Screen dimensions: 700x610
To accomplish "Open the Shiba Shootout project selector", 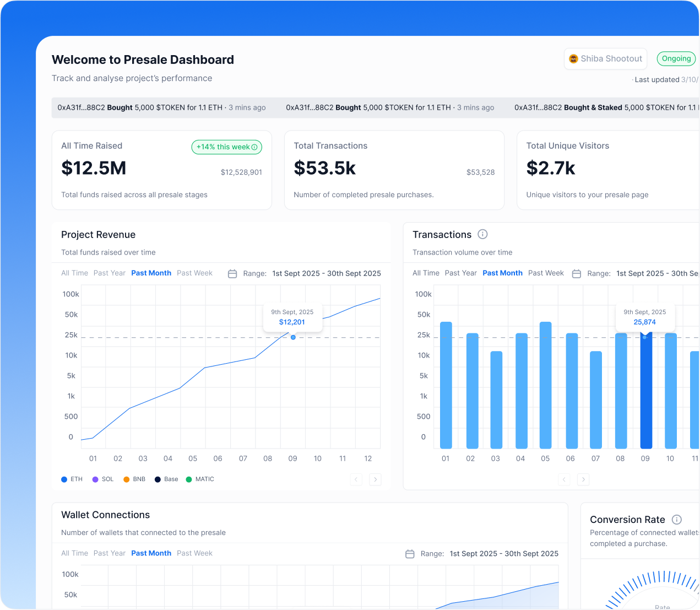I will [605, 59].
